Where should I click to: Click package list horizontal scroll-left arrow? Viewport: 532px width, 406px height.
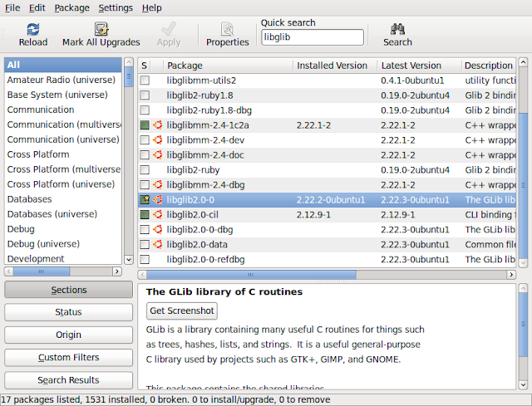click(142, 275)
